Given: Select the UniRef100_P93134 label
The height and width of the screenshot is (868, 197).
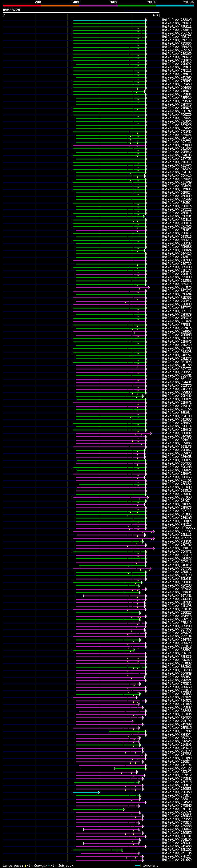Looking at the screenshot, I should (177, 636).
